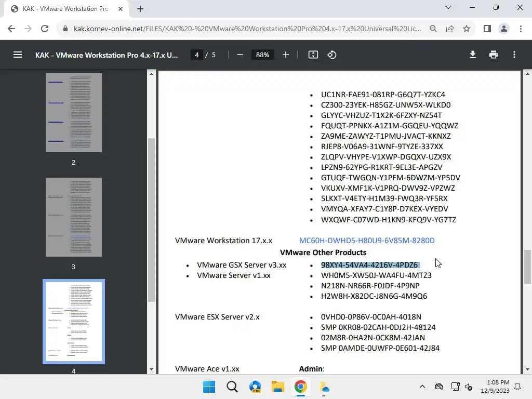Edit the page number field
The image size is (532, 399).
pyautogui.click(x=197, y=55)
